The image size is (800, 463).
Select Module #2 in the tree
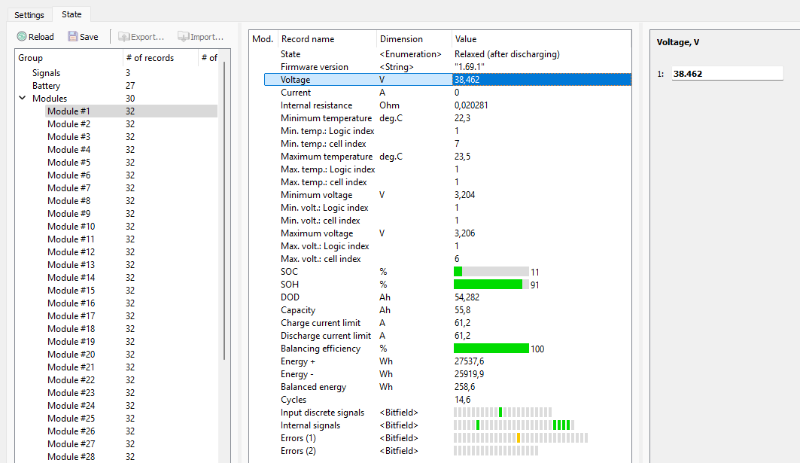[x=69, y=124]
